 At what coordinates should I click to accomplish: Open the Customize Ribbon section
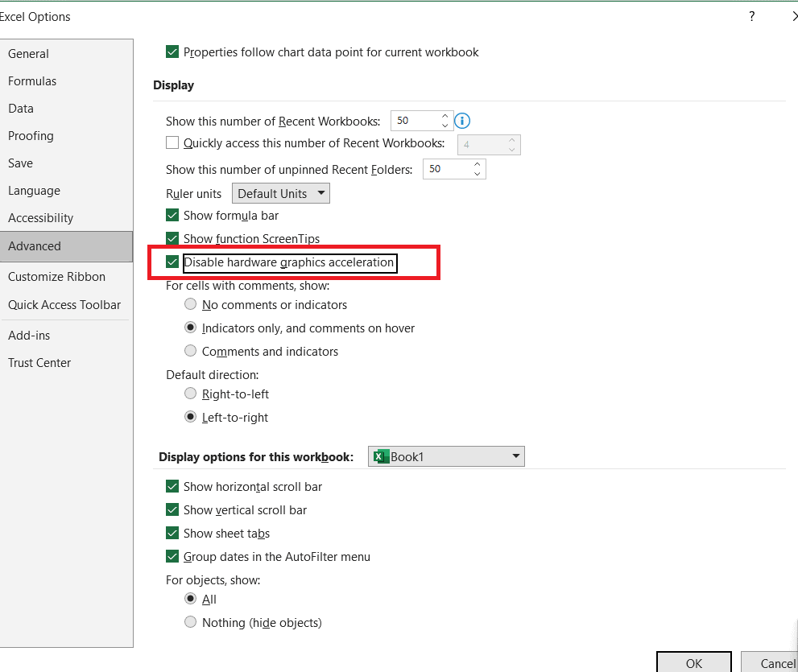coord(56,276)
